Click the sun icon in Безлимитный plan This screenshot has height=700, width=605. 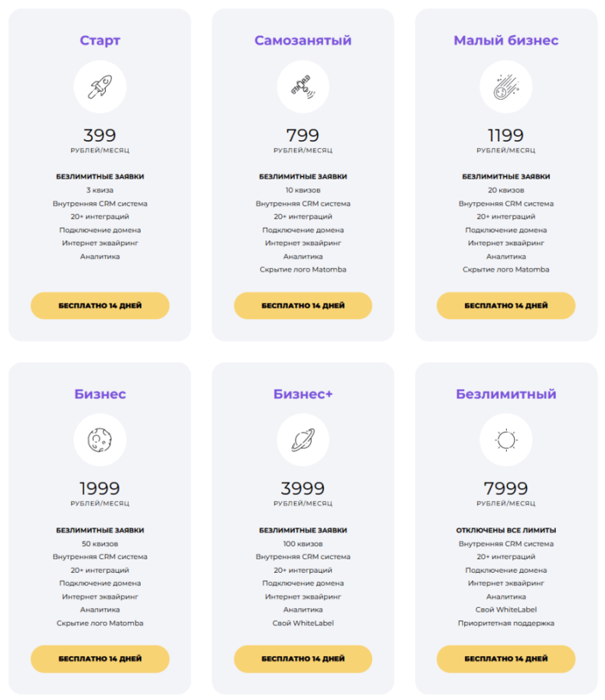coord(506,440)
